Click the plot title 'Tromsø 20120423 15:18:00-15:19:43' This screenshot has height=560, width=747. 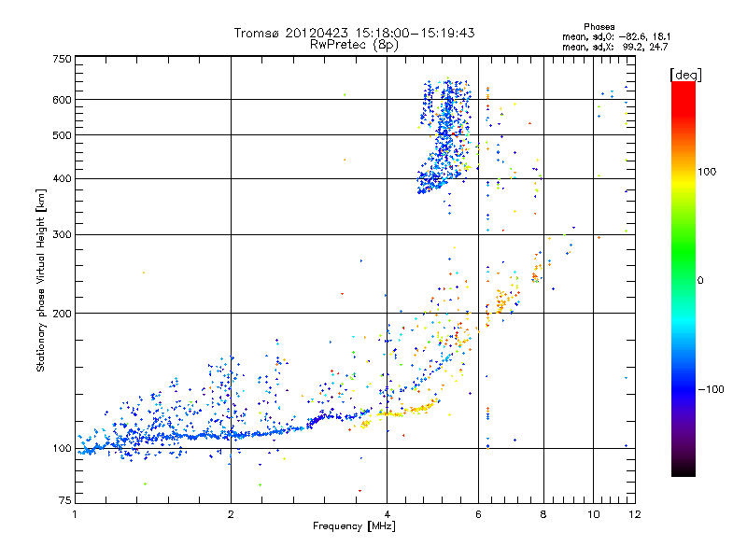pos(354,33)
